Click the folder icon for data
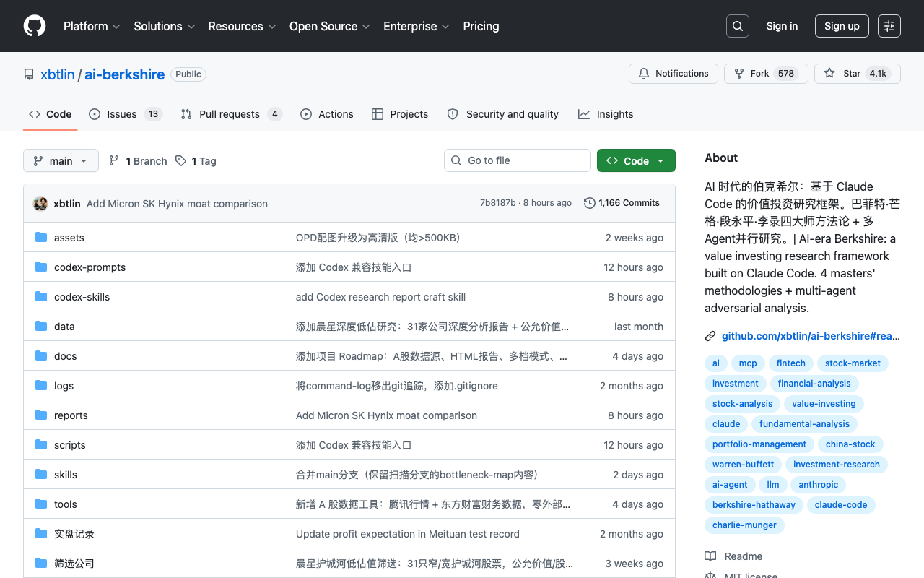The height and width of the screenshot is (578, 924). (41, 327)
